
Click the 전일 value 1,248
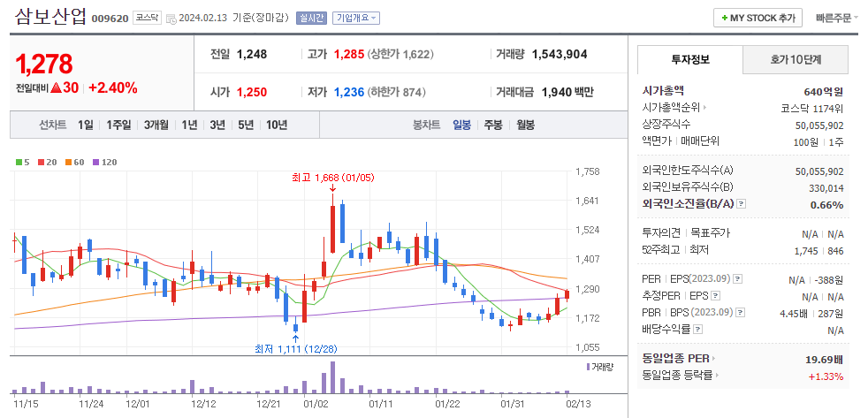[x=252, y=54]
